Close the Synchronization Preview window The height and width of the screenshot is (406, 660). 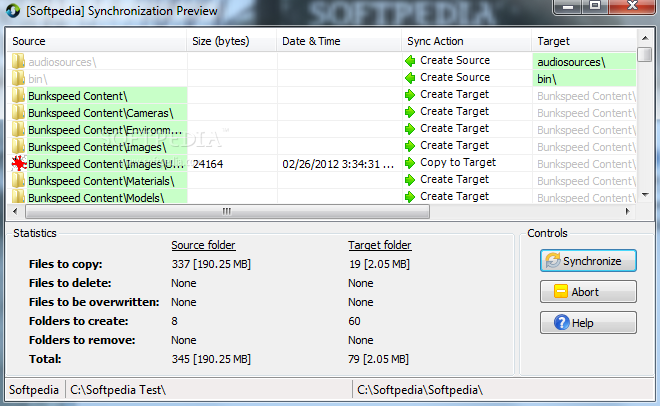click(633, 6)
